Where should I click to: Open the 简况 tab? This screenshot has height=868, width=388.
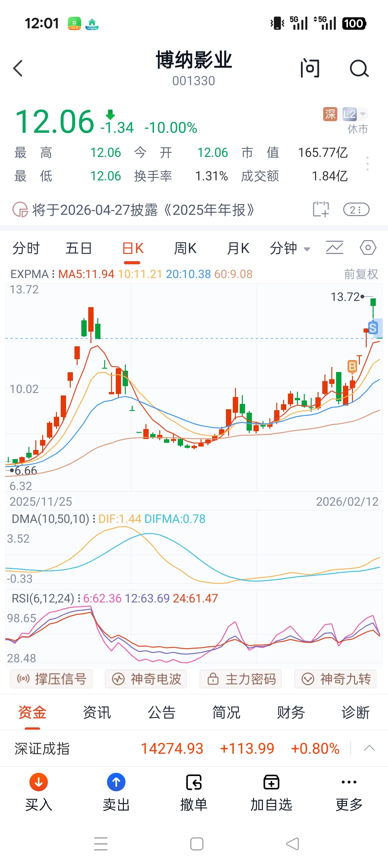coord(226,712)
